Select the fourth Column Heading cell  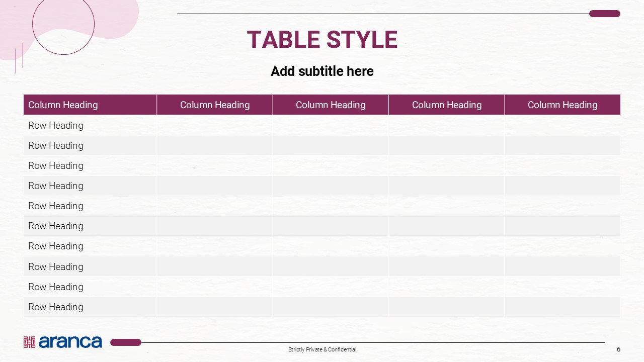[447, 105]
